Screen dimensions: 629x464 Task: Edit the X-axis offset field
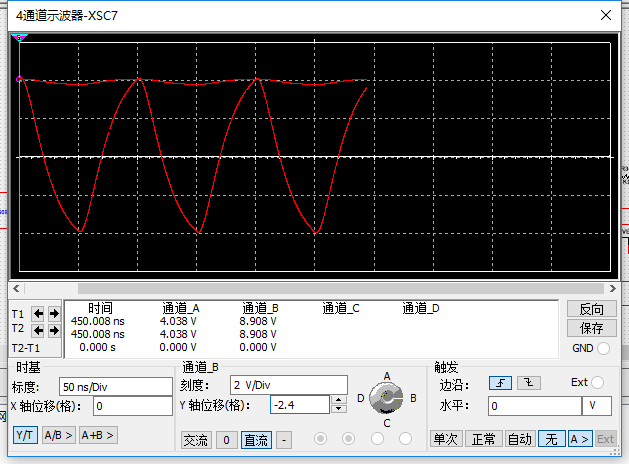(x=133, y=406)
